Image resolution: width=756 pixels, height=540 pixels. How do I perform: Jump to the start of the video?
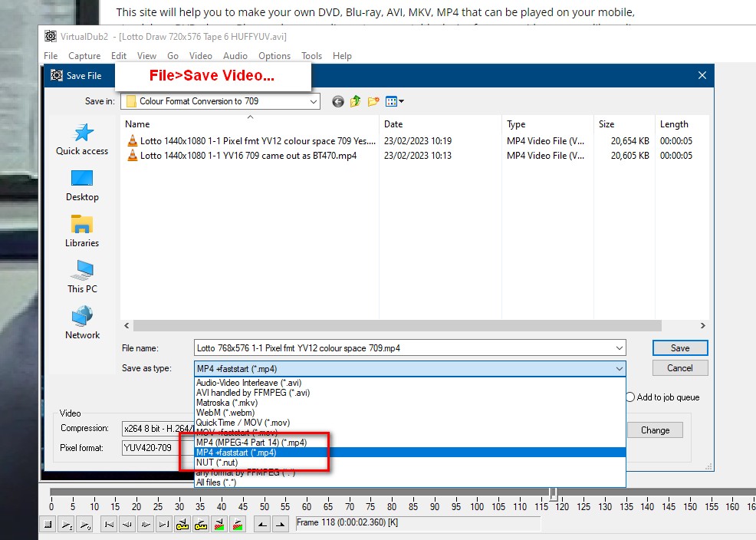(x=110, y=524)
